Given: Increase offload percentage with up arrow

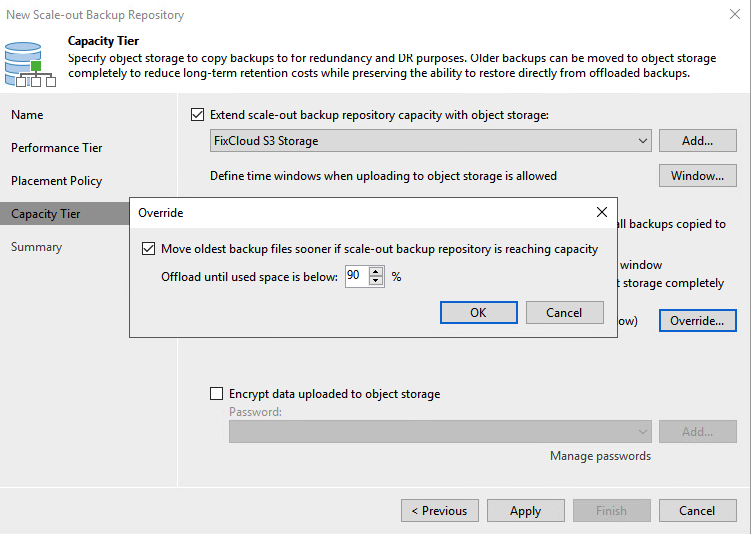Looking at the screenshot, I should (x=376, y=271).
